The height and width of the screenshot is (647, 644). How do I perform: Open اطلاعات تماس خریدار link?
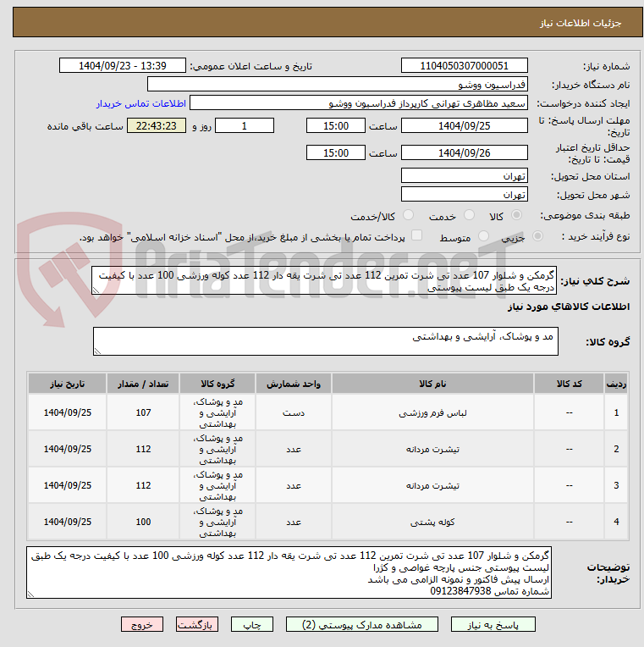[x=141, y=103]
